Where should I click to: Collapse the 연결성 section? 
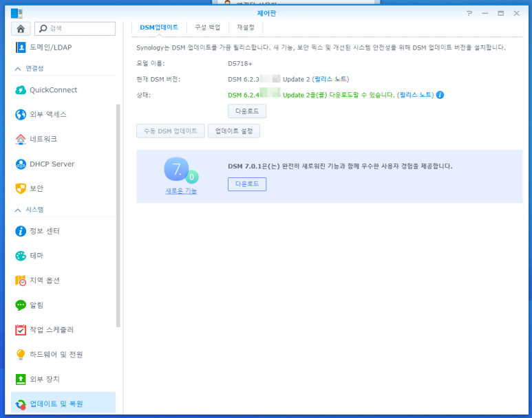point(18,69)
